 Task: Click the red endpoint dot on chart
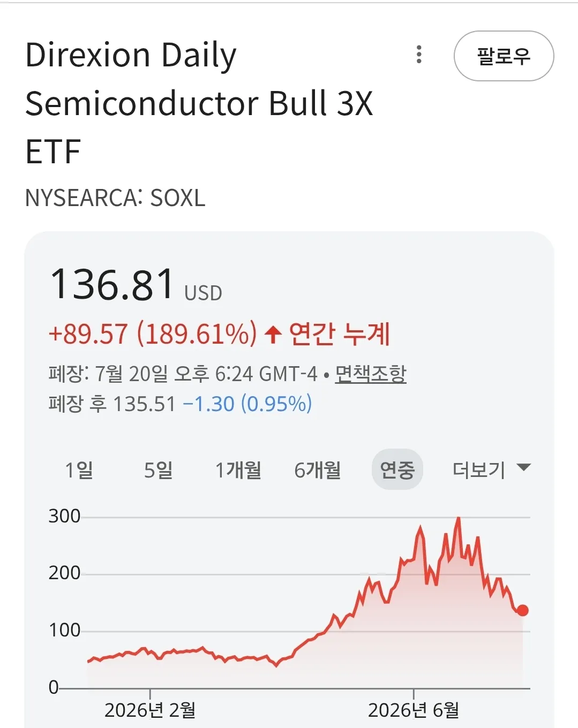point(523,610)
